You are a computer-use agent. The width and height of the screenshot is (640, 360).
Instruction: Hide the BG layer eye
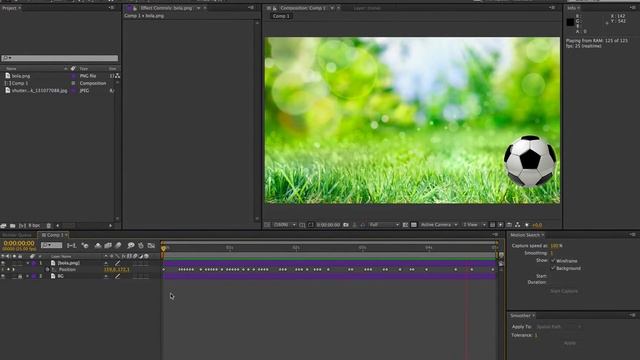click(3, 276)
